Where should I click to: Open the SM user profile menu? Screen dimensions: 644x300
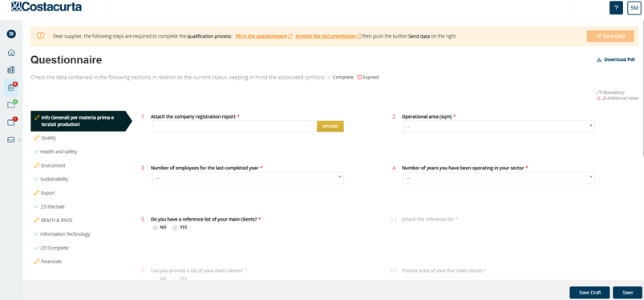point(634,8)
